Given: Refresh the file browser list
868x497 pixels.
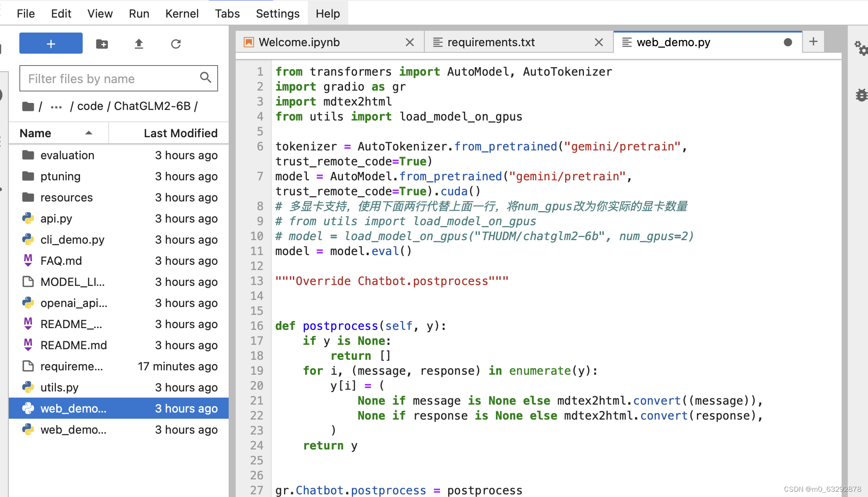Looking at the screenshot, I should [176, 44].
